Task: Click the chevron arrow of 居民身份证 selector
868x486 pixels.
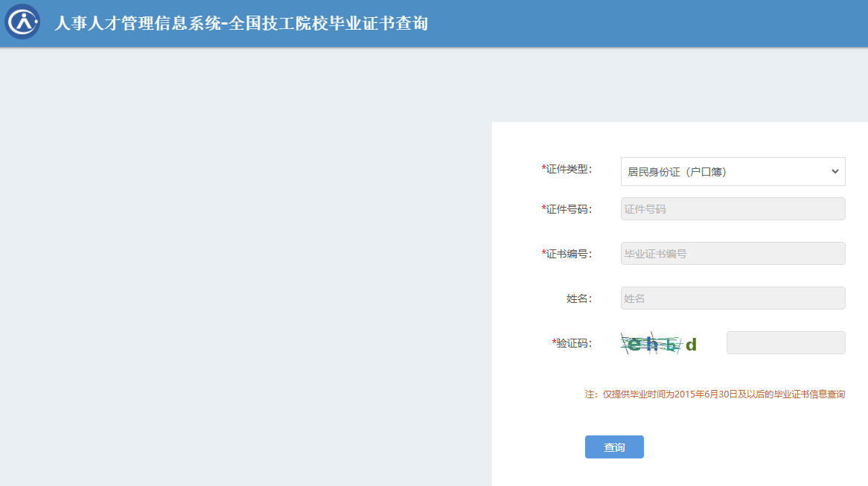Action: tap(834, 172)
